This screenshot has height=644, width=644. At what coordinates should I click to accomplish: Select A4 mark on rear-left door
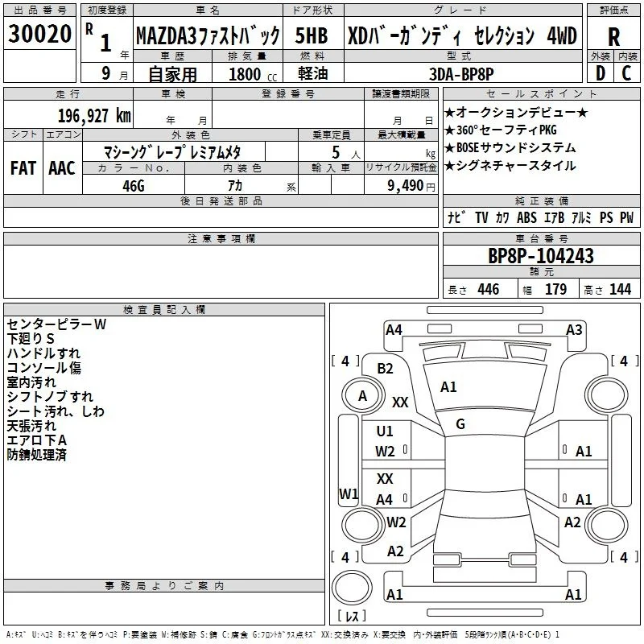click(x=385, y=500)
